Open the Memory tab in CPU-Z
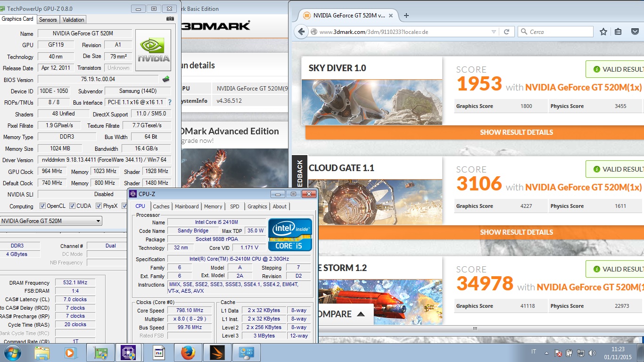This screenshot has width=644, height=362. [213, 206]
